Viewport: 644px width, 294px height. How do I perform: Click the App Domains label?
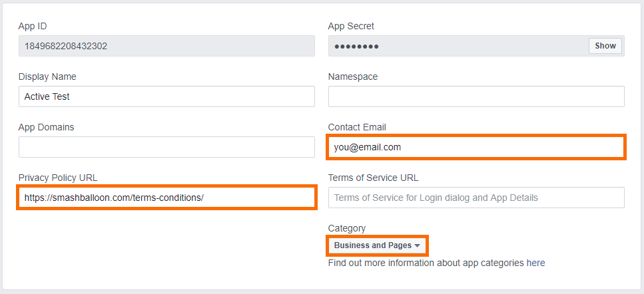point(47,127)
